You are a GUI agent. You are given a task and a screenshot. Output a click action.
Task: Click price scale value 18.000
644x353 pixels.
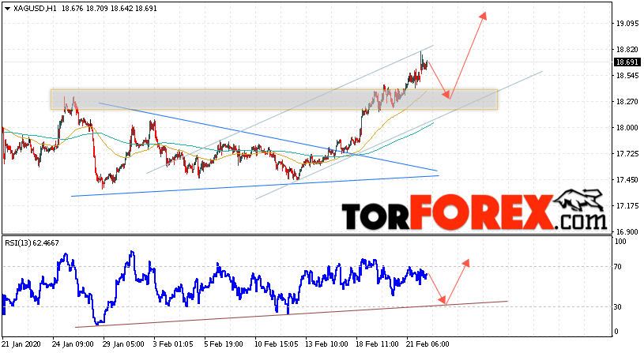pyautogui.click(x=627, y=128)
